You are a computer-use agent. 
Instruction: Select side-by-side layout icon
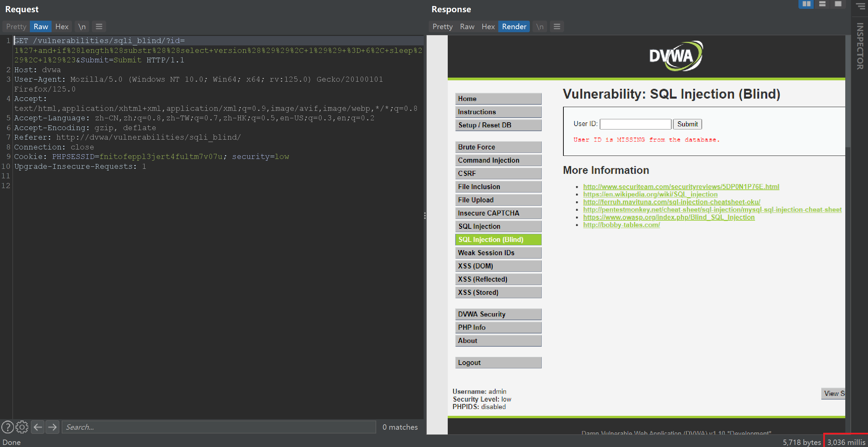[806, 4]
